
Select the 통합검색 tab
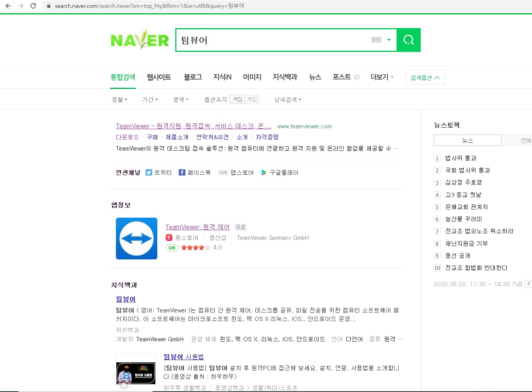click(123, 77)
